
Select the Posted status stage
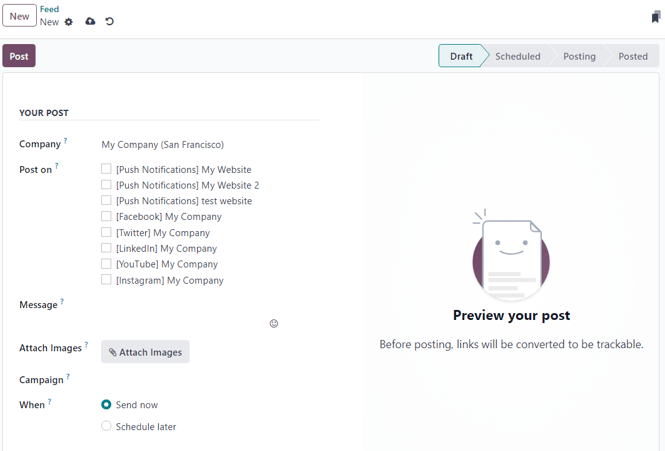(632, 56)
